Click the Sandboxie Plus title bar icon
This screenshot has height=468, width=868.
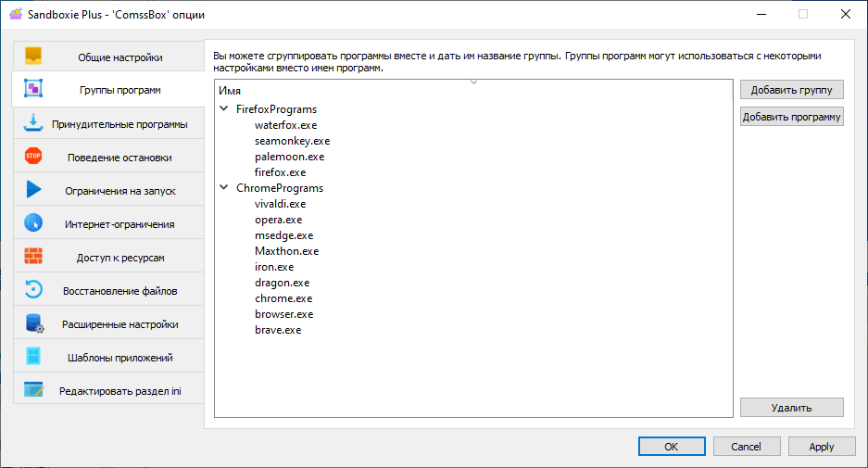(x=16, y=14)
